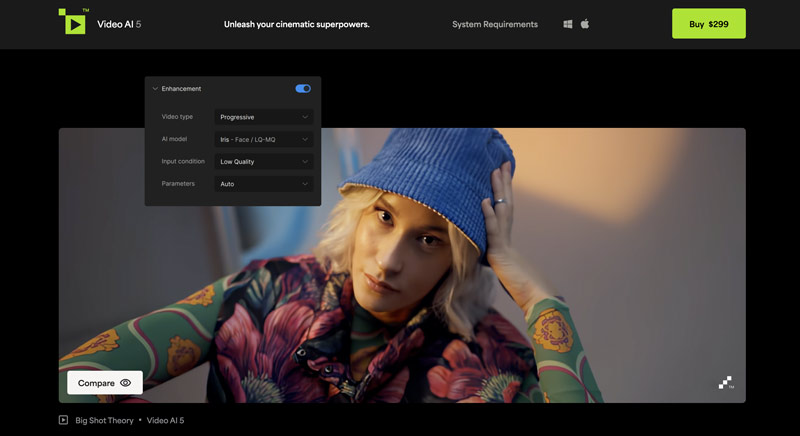Image resolution: width=800 pixels, height=436 pixels.
Task: Collapse the Enhancement section chevron
Action: click(x=155, y=89)
